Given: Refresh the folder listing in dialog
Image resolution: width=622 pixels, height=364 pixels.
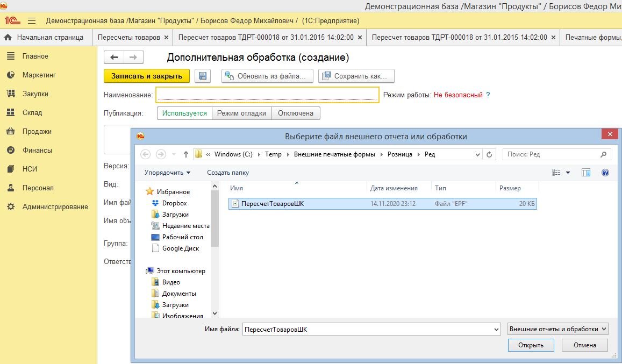Looking at the screenshot, I should point(489,154).
